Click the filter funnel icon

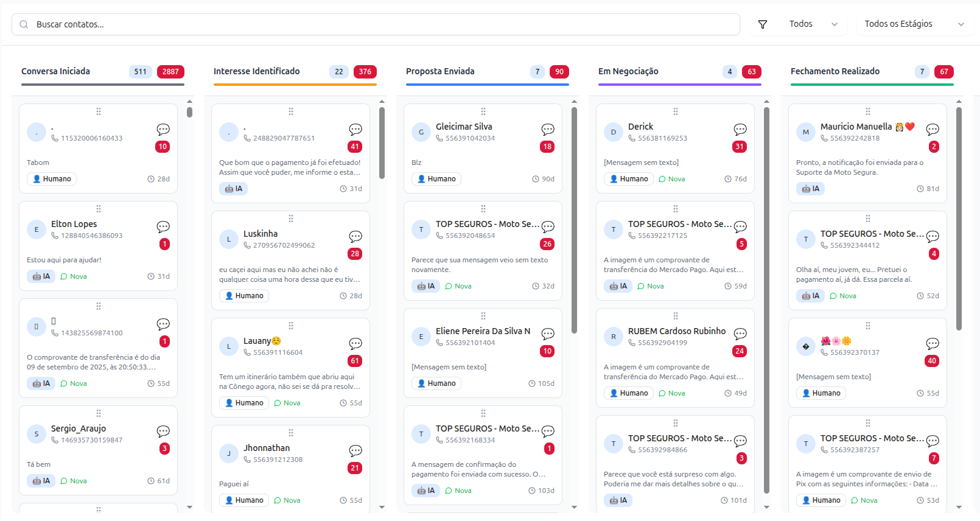point(762,24)
